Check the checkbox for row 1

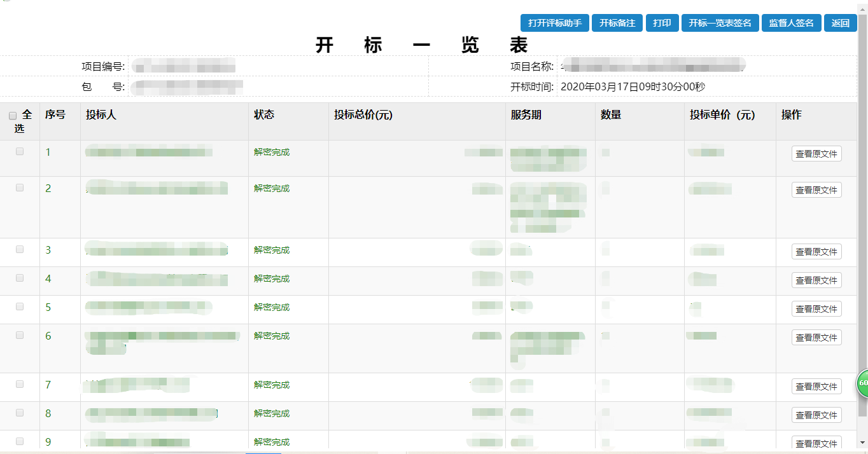pyautogui.click(x=20, y=151)
